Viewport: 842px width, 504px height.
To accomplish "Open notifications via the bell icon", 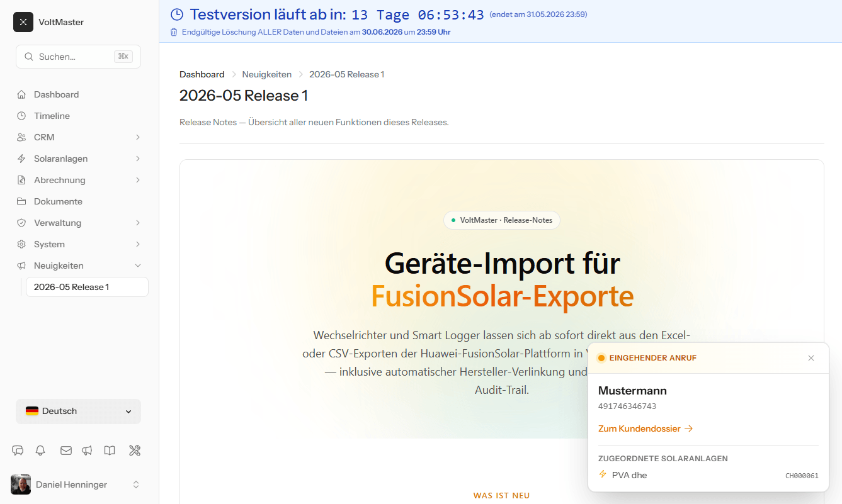I will [40, 451].
